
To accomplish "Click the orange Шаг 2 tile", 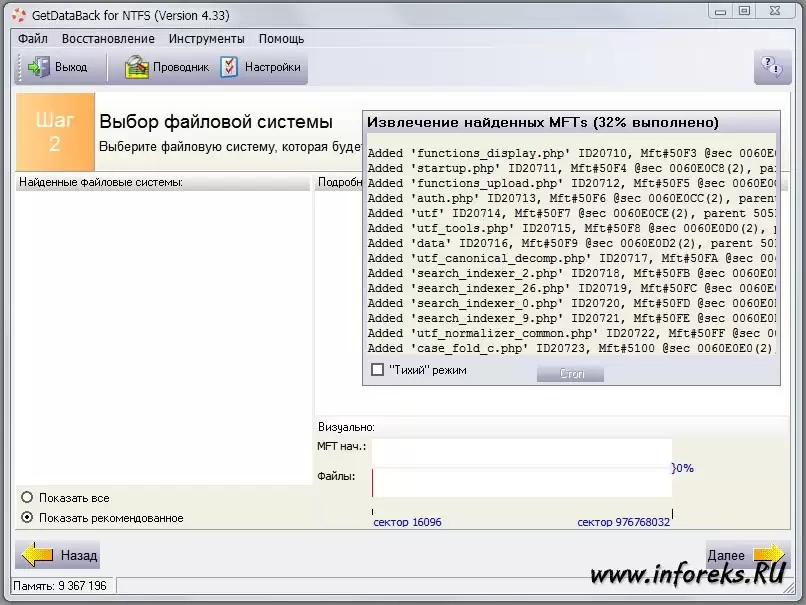I will (x=55, y=132).
